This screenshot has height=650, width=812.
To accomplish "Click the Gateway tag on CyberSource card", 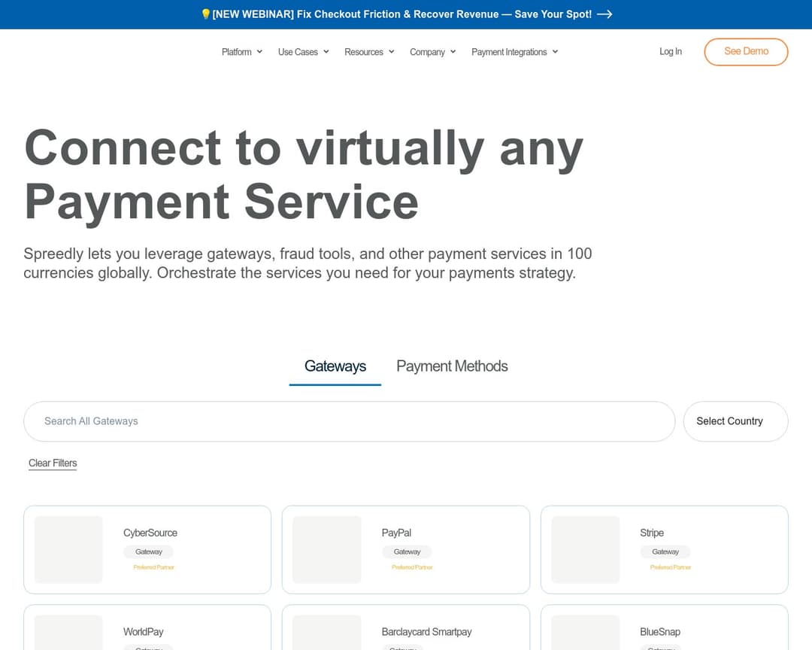I will (x=149, y=552).
